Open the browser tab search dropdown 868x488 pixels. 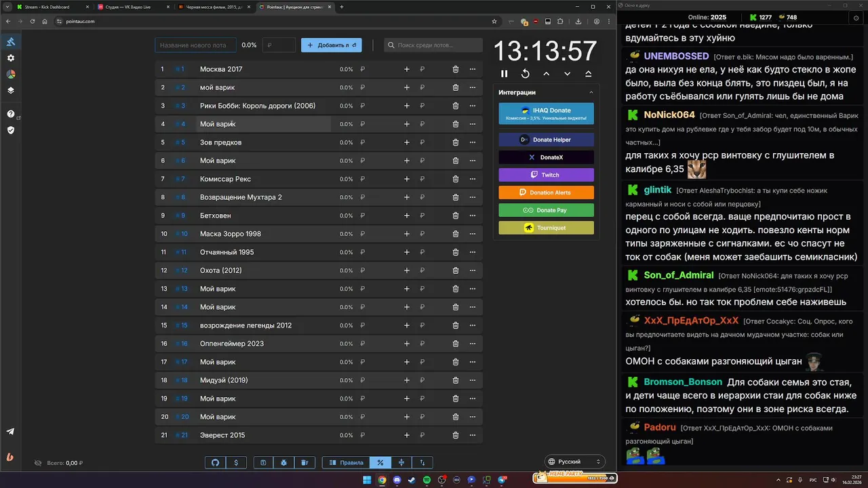point(6,7)
